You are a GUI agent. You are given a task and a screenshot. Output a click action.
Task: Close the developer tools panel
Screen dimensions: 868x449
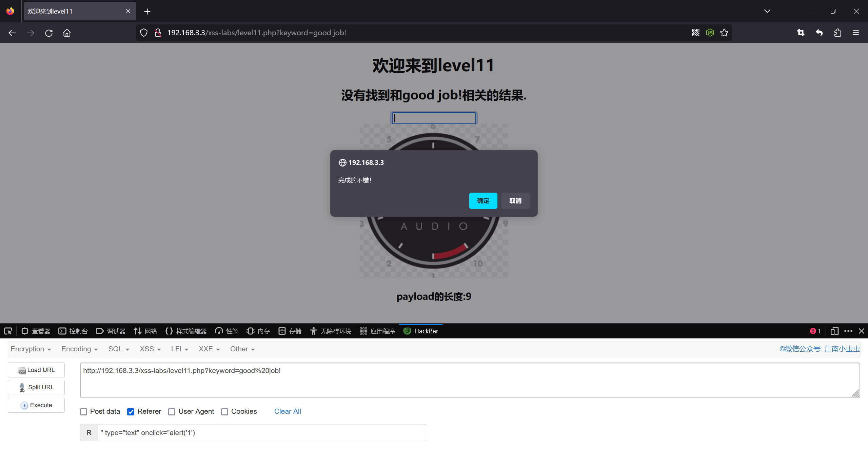tap(861, 331)
